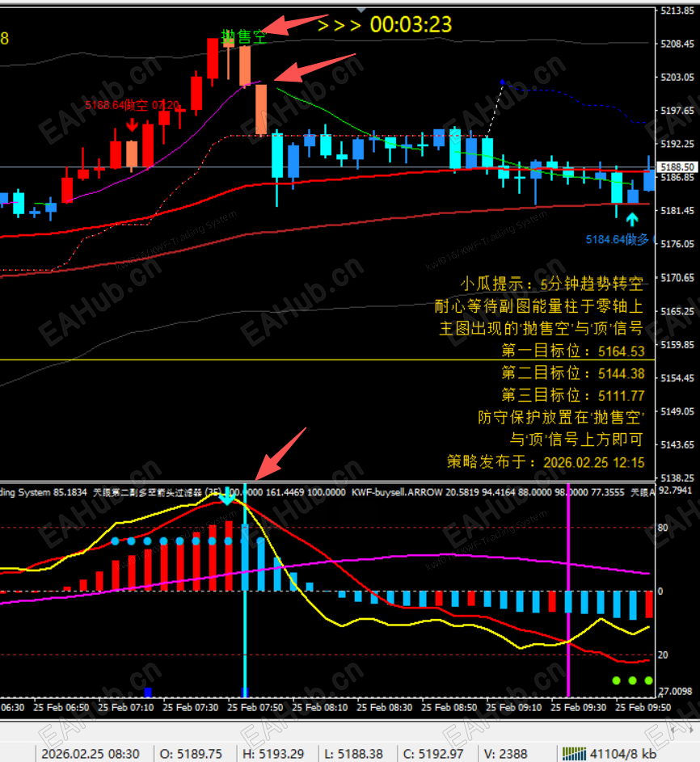Click the 25 Feb 08:50 time label
Screen dimensions: 700x762
tap(449, 708)
